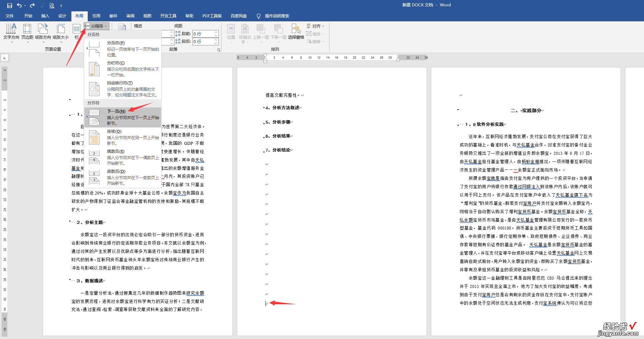644x339 pixels.
Task: Click the 下移一层 send backward tool
Action: pos(278,33)
